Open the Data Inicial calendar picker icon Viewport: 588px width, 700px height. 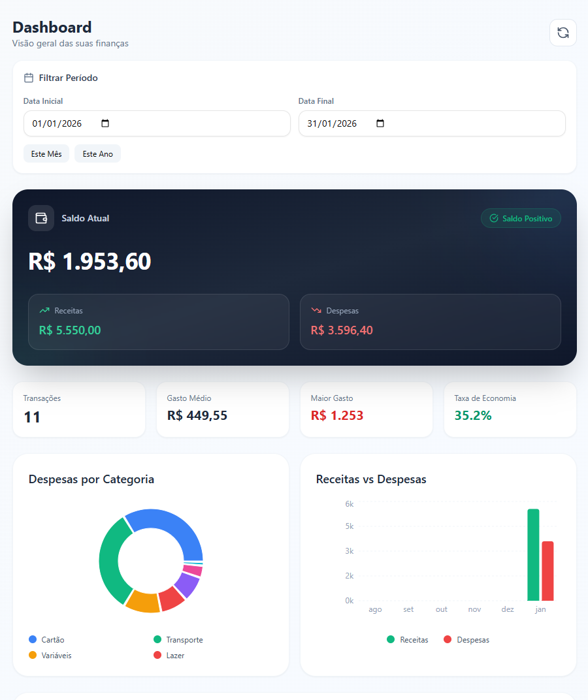point(106,123)
